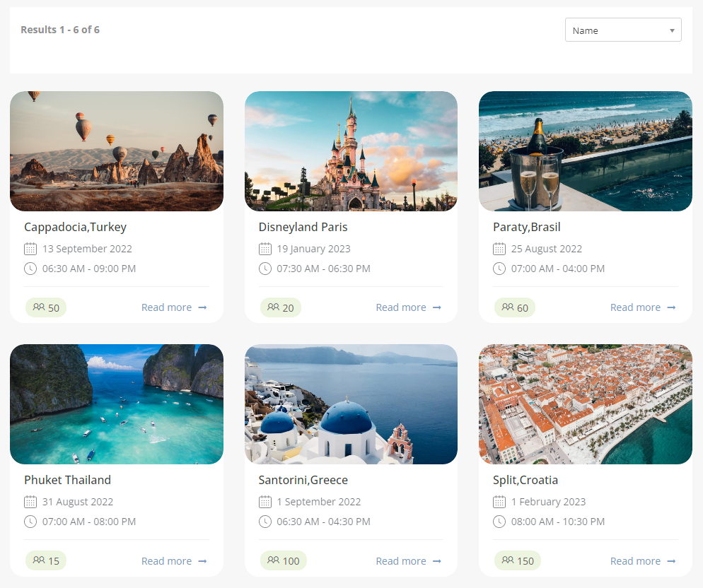Select the 100 capacity badge on Santorini
The height and width of the screenshot is (588, 703).
[284, 561]
